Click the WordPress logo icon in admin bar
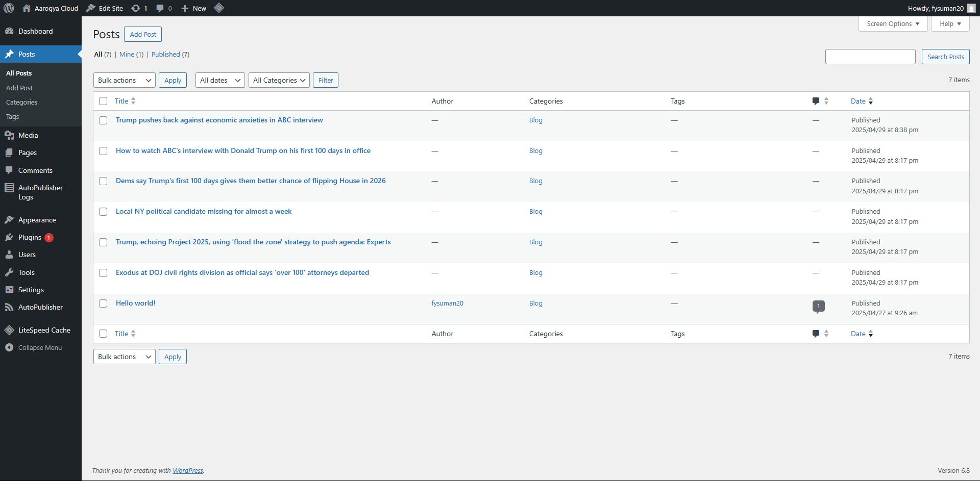980x481 pixels. click(x=9, y=8)
